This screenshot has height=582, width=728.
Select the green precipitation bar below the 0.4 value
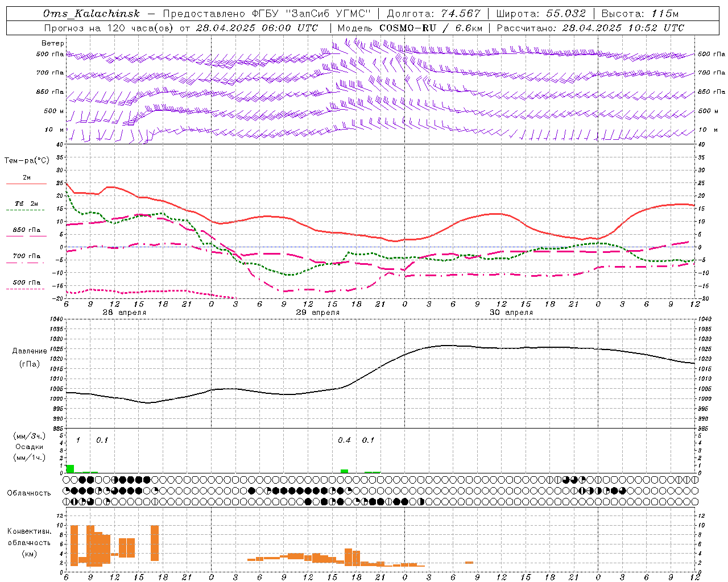(344, 471)
